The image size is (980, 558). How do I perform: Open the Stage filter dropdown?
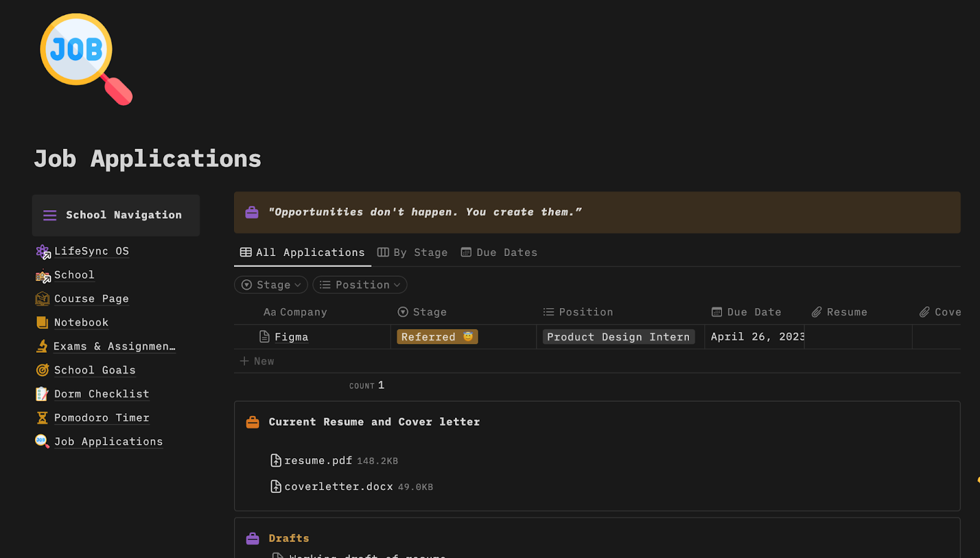point(271,285)
